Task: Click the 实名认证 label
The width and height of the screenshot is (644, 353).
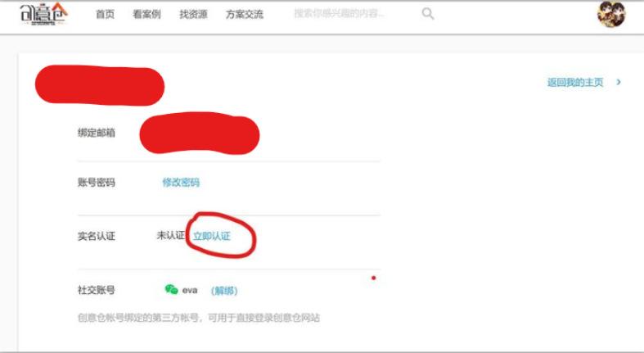Action: [x=97, y=236]
